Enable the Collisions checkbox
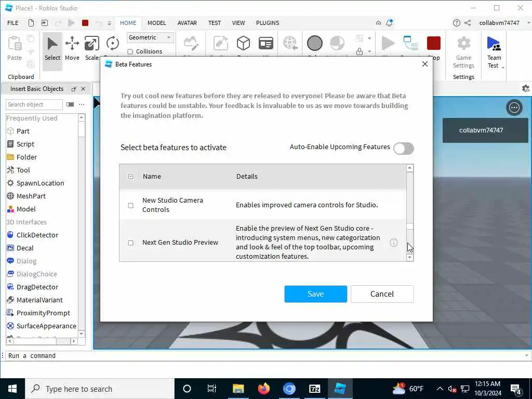The width and height of the screenshot is (532, 399). 130,51
